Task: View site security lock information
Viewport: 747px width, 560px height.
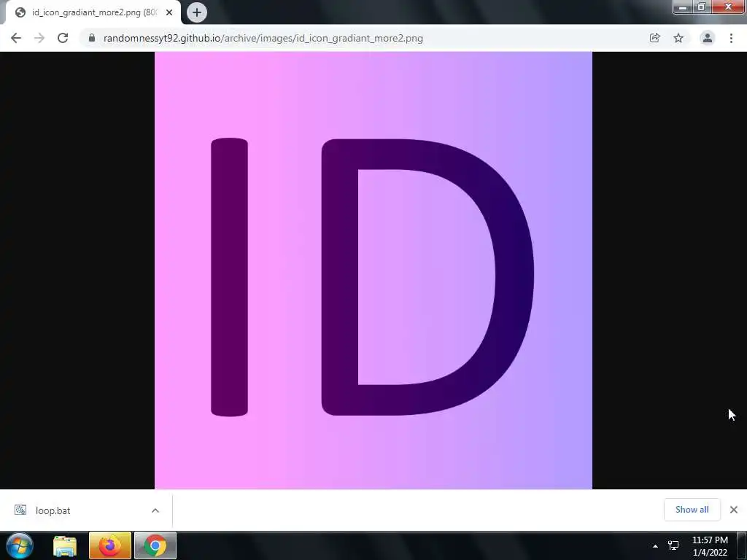Action: point(91,38)
